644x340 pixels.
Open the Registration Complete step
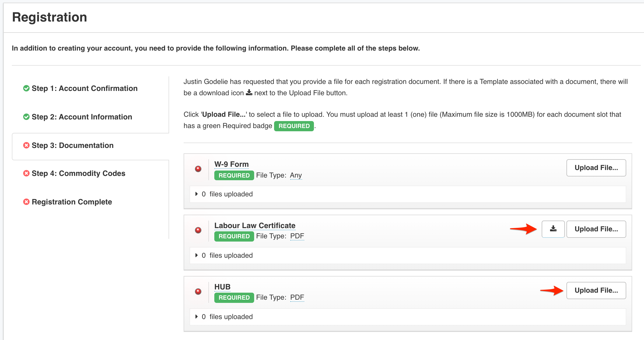click(72, 202)
